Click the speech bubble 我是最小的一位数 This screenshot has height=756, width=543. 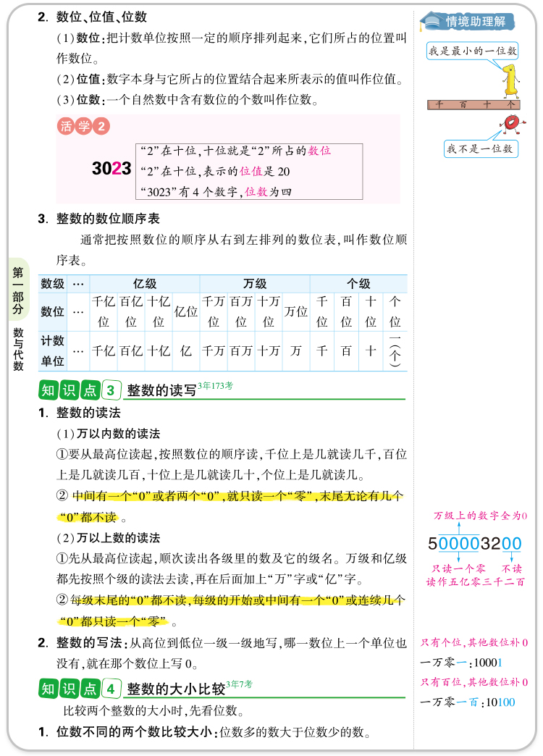point(472,51)
